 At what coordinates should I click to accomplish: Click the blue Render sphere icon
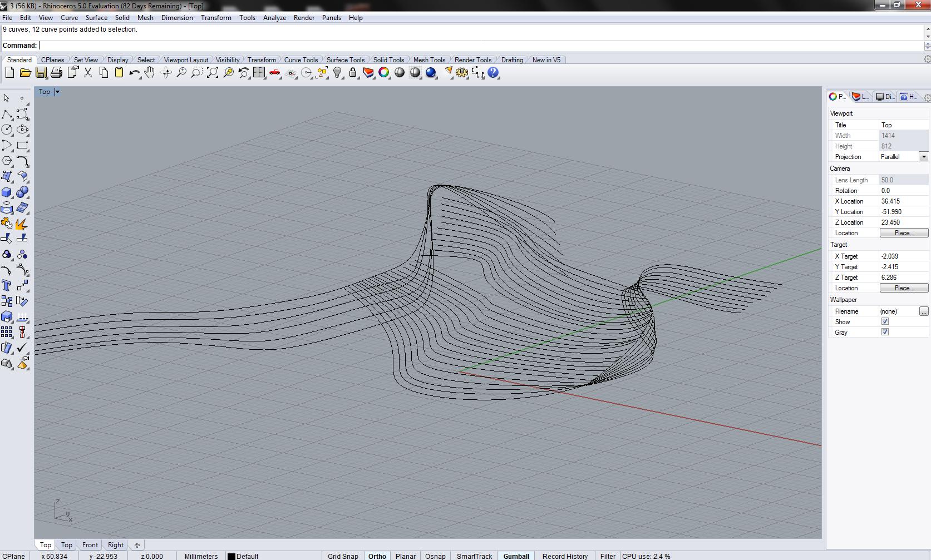click(x=431, y=73)
